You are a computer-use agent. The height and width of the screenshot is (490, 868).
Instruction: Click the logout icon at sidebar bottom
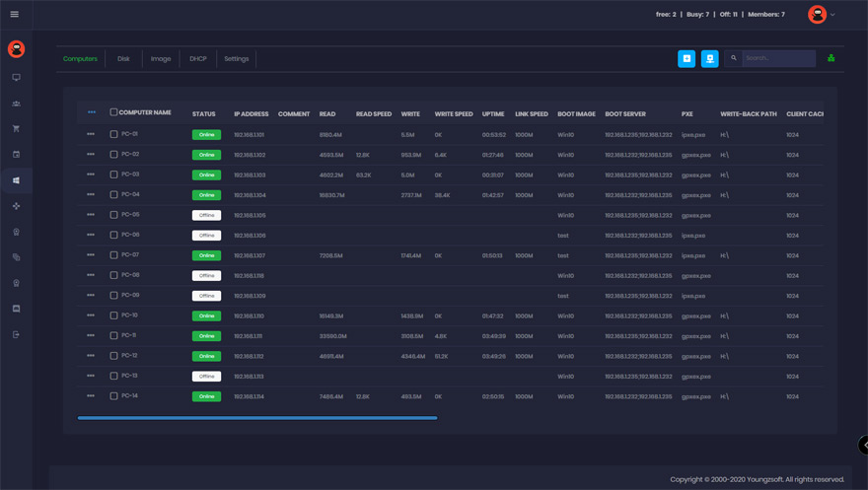point(16,335)
